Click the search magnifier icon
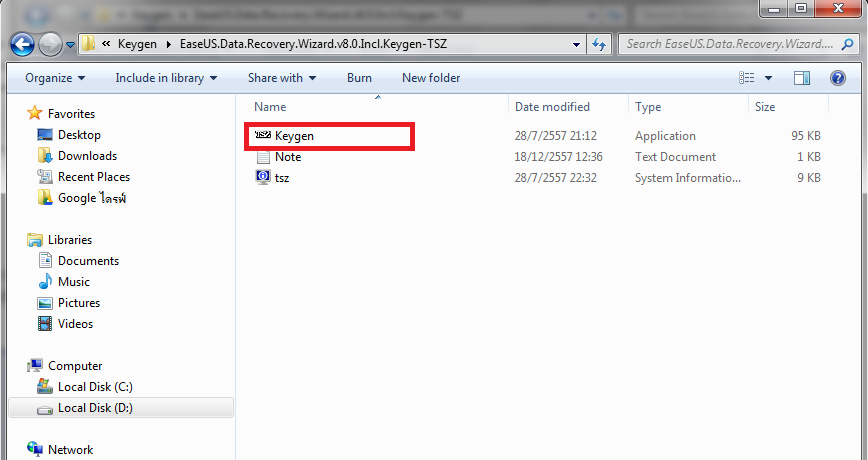Viewport: 868px width, 460px height. tap(847, 44)
